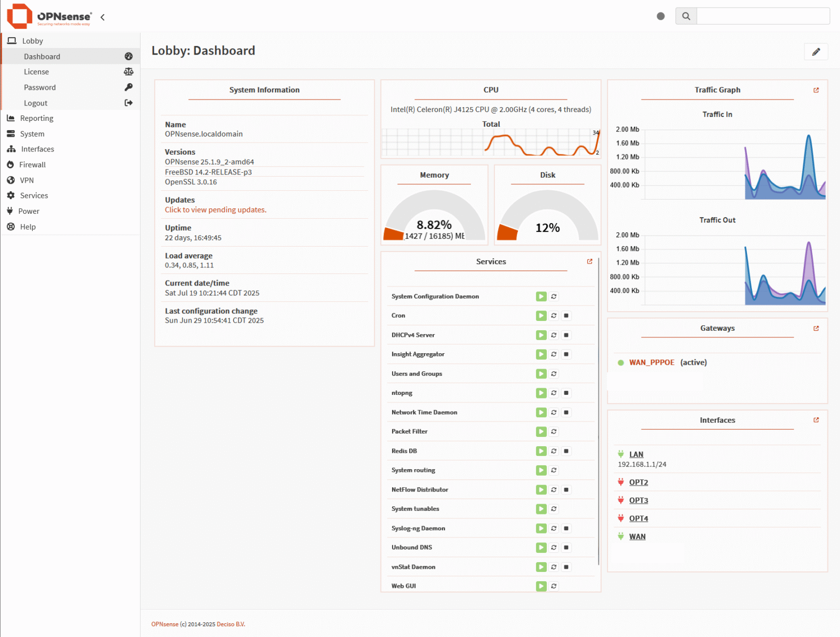Open the Interfaces widget external-link icon

pyautogui.click(x=816, y=420)
